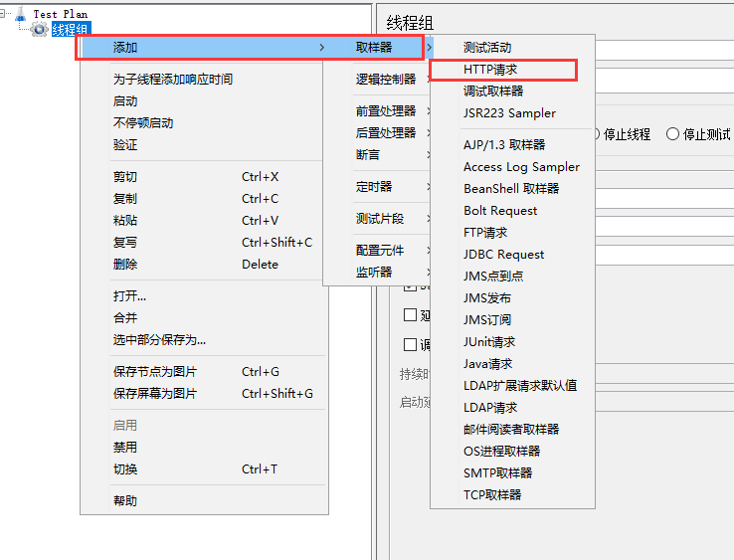Screen dimensions: 734x560
Task: Click 删除 in the context menu
Action: pyautogui.click(x=203, y=264)
